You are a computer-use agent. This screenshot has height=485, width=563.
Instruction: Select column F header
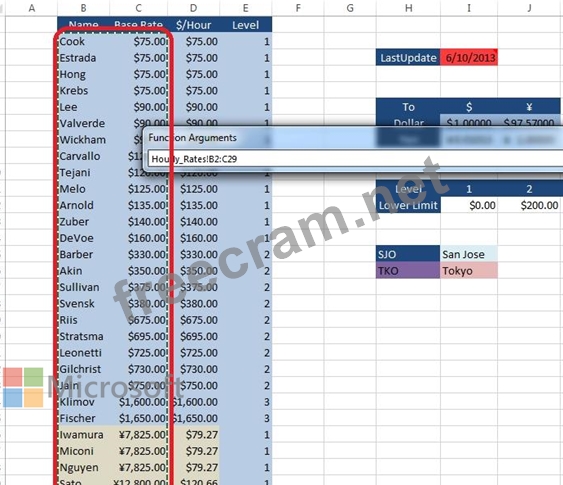point(298,8)
